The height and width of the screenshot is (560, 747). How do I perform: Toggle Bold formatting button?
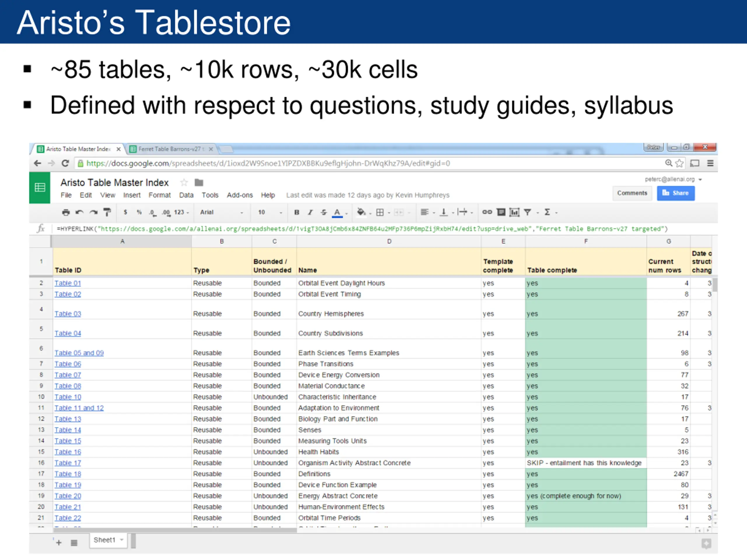(x=296, y=212)
